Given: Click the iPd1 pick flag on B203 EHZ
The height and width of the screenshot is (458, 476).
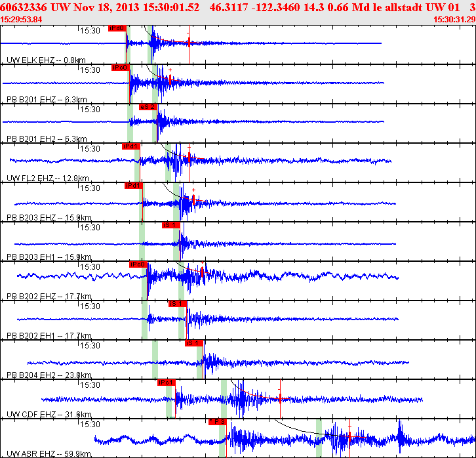Looking at the screenshot, I should click(134, 186).
